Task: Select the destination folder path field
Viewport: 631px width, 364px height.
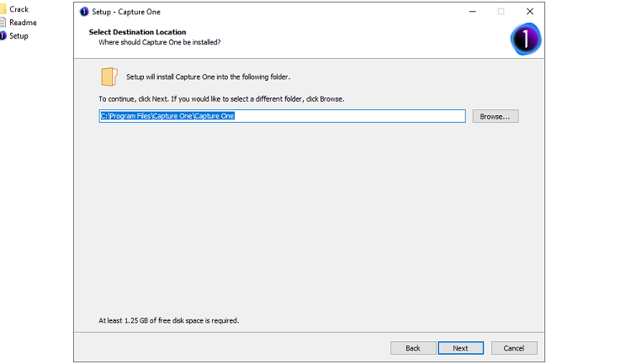Action: click(x=282, y=116)
